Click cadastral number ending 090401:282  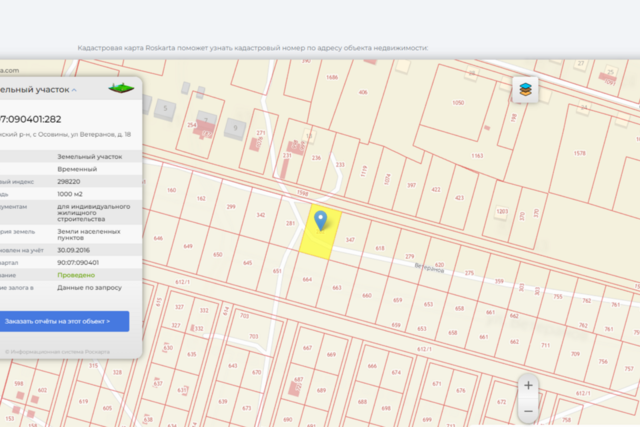[31, 119]
